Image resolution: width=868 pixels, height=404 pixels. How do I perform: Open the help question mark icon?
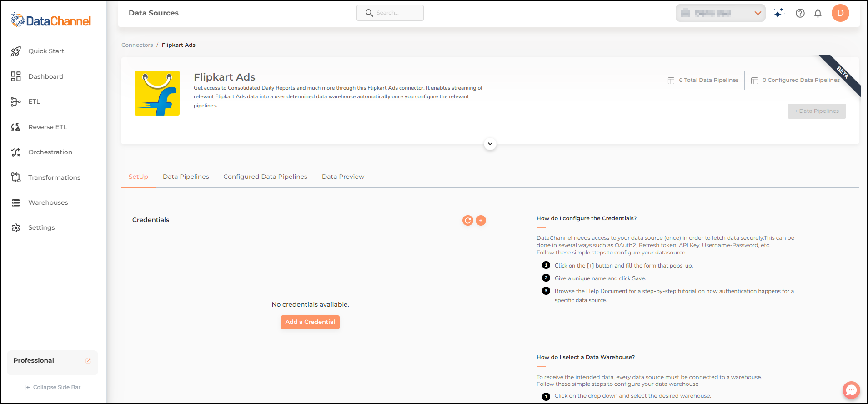[x=800, y=13]
